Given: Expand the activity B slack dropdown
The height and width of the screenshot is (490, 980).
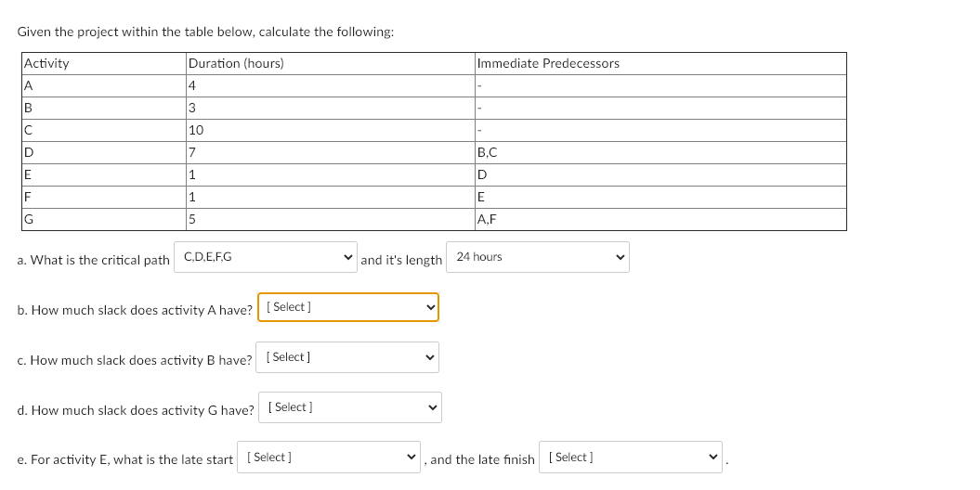Looking at the screenshot, I should 348,357.
